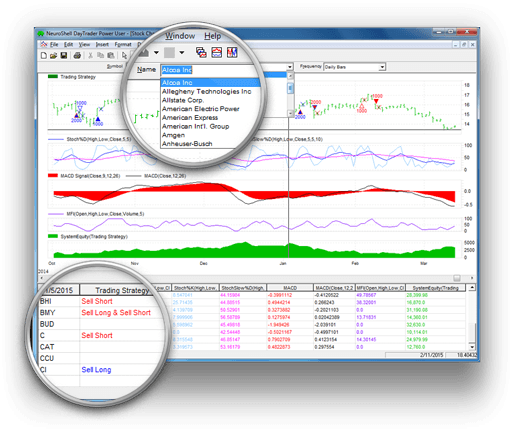Select the BHI row label
Image resolution: width=512 pixels, height=431 pixels.
[46, 301]
